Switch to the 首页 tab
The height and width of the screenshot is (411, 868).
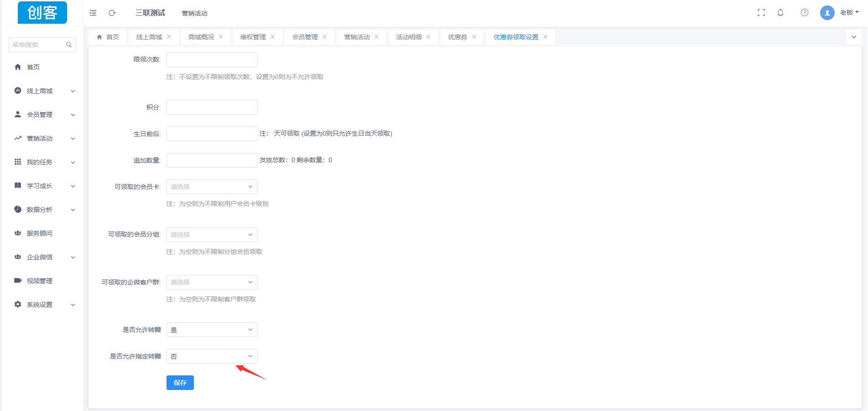pyautogui.click(x=108, y=37)
